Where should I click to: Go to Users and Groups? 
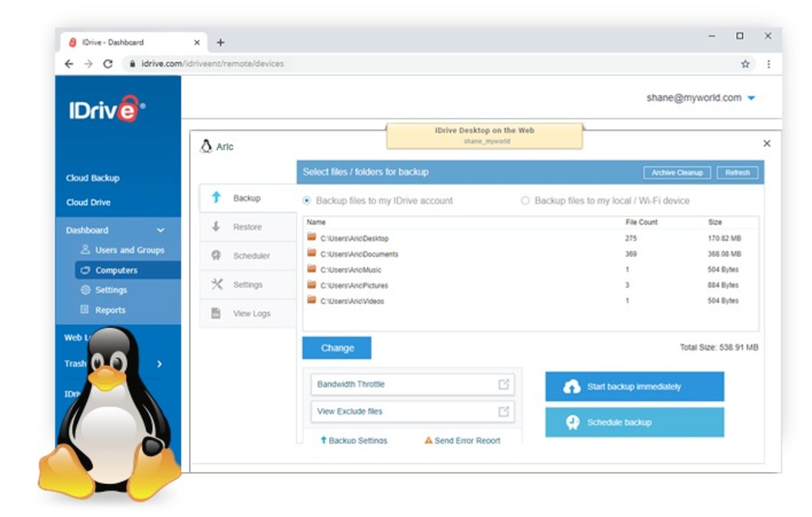(x=129, y=250)
